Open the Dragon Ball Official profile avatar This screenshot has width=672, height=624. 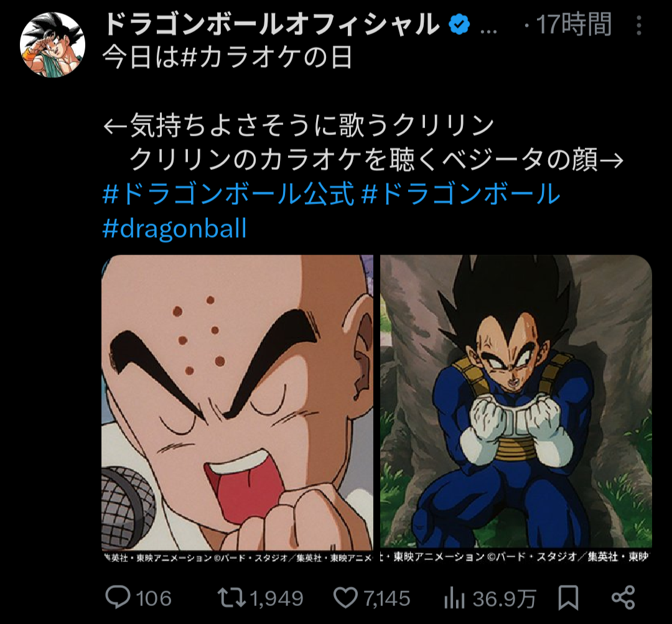52,44
